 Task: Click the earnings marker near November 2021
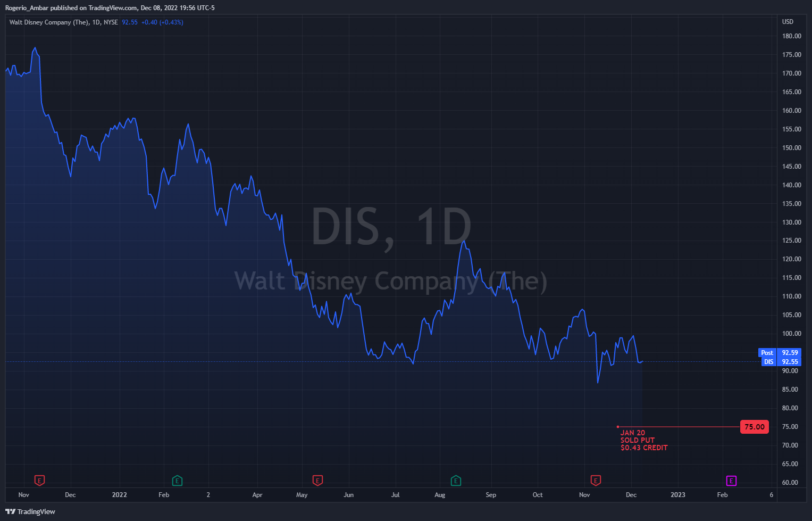pyautogui.click(x=39, y=481)
